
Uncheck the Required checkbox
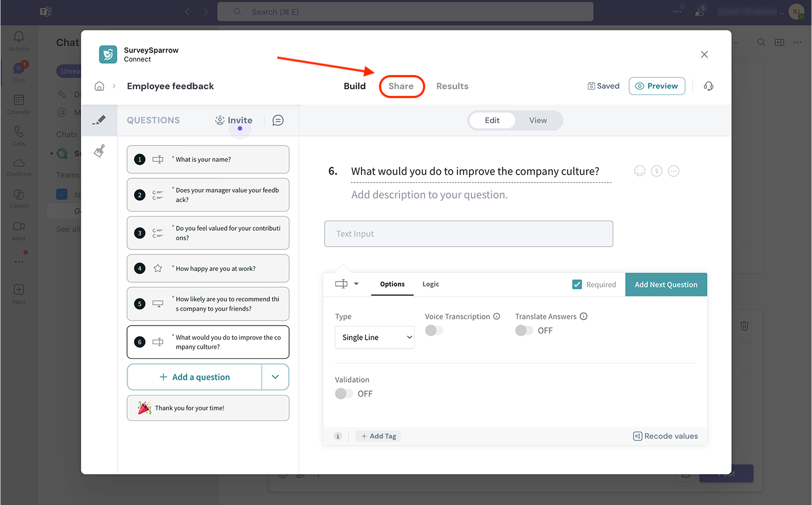[577, 284]
